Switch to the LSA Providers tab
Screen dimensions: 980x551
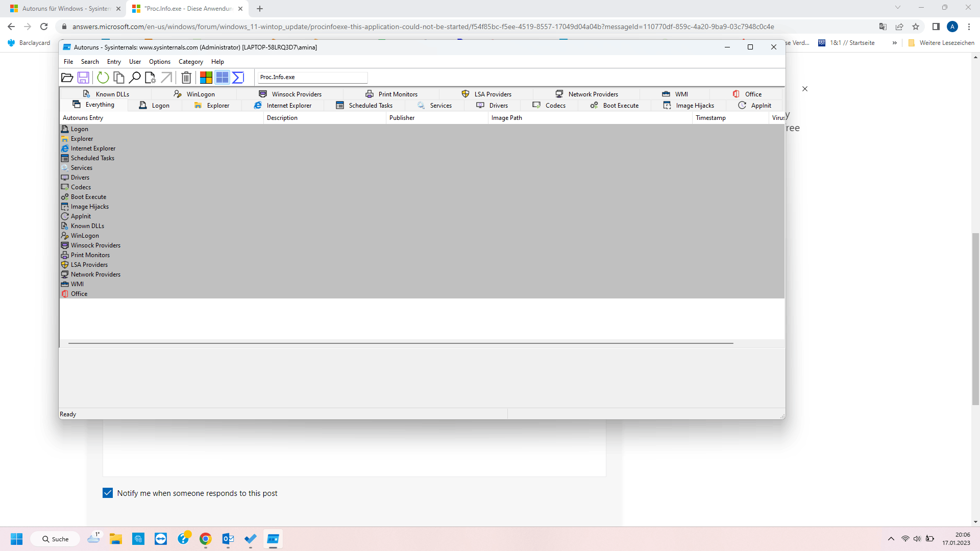click(486, 94)
